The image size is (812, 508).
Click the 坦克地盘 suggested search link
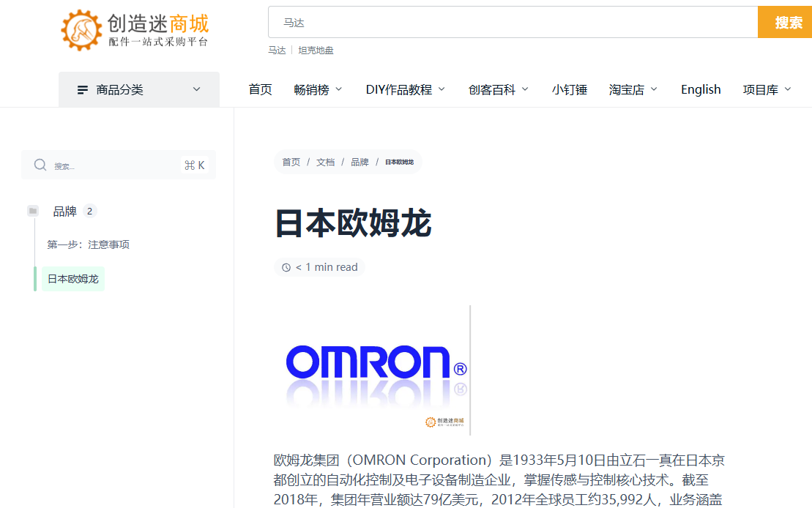click(x=316, y=51)
